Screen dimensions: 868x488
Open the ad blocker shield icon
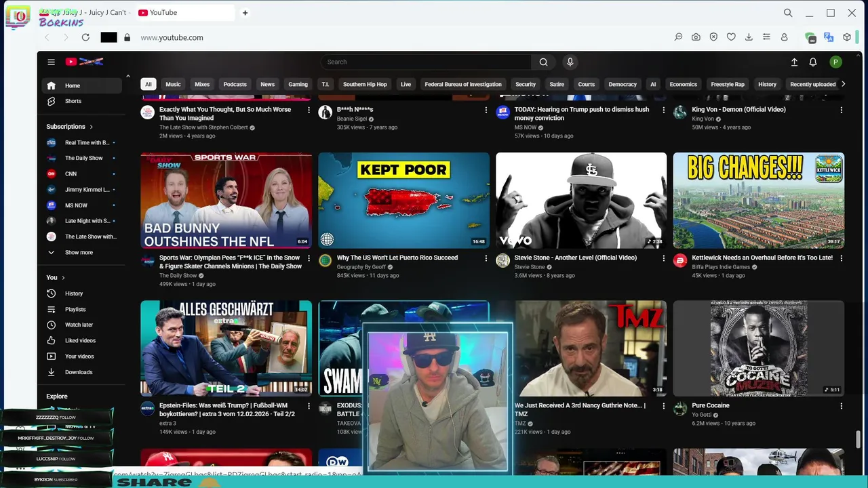(713, 37)
